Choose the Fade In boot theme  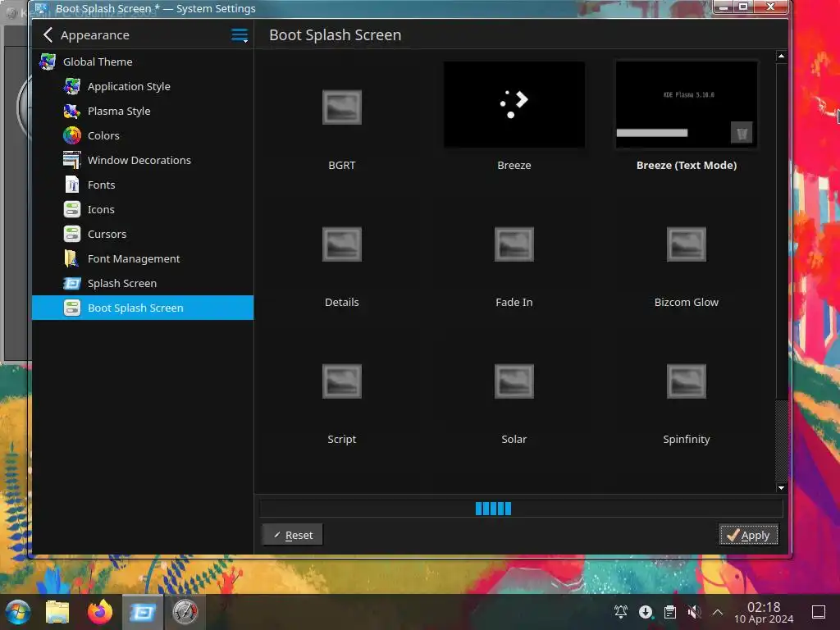(x=514, y=244)
